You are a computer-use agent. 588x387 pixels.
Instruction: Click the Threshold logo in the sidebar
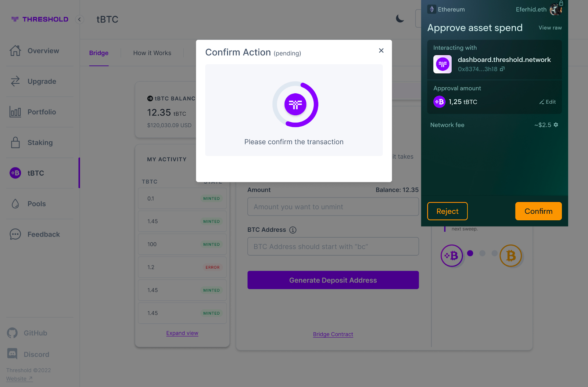tap(40, 19)
